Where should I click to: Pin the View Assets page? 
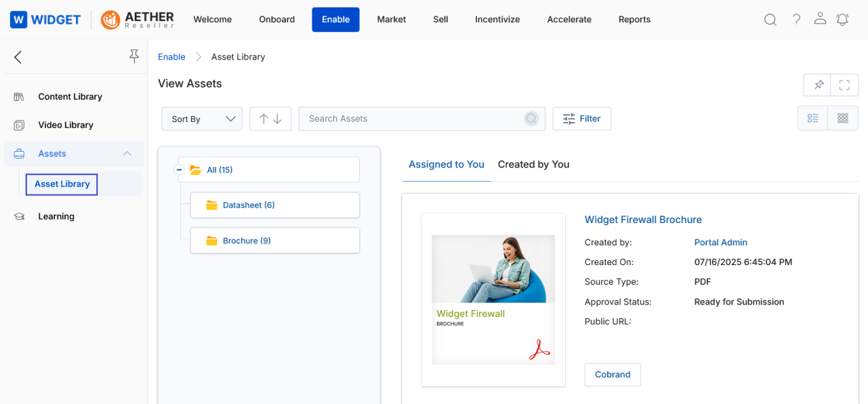pos(819,85)
